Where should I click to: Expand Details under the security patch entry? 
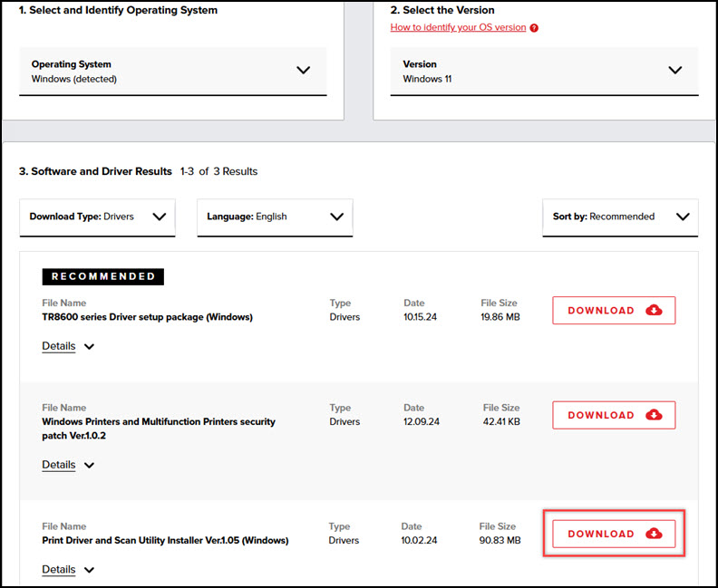pos(59,465)
